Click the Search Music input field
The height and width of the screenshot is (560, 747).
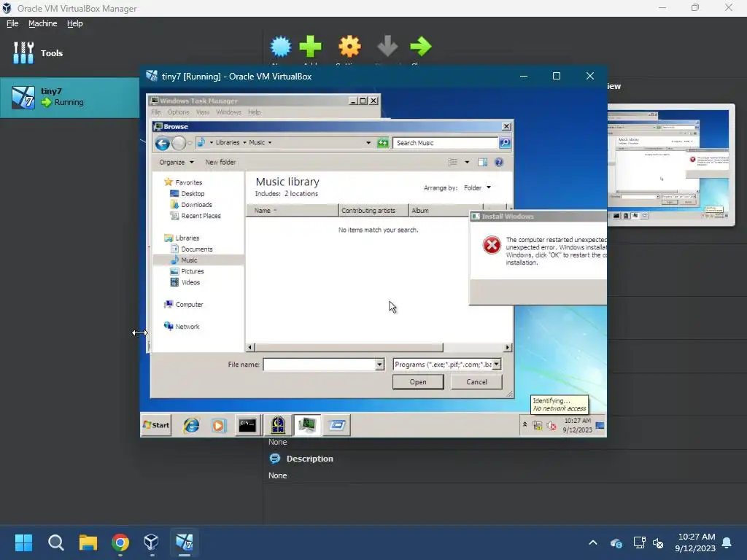coord(445,143)
